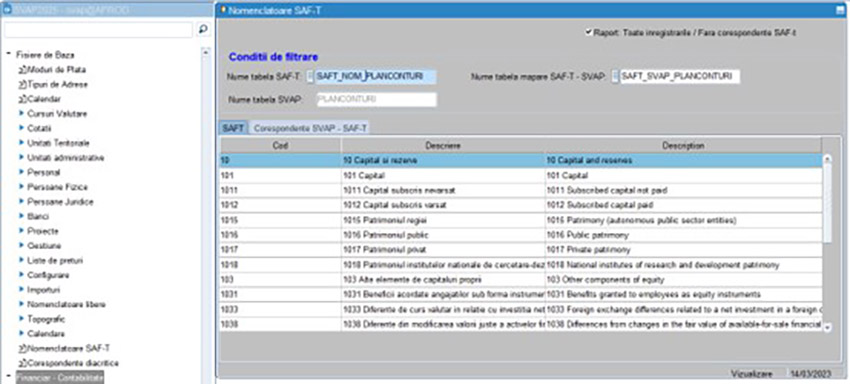Open Calendar item in the tree
Screen dimensions: 850x384
tap(44, 99)
